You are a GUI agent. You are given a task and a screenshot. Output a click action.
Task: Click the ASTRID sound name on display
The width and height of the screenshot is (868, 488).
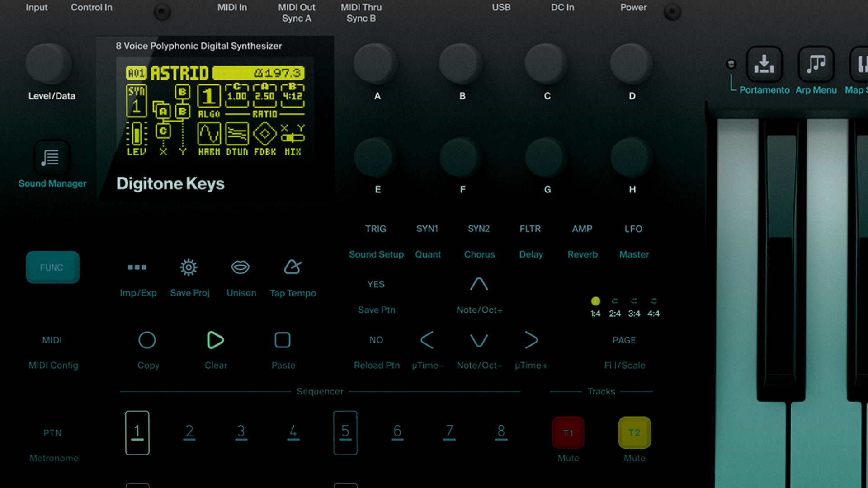pos(179,73)
